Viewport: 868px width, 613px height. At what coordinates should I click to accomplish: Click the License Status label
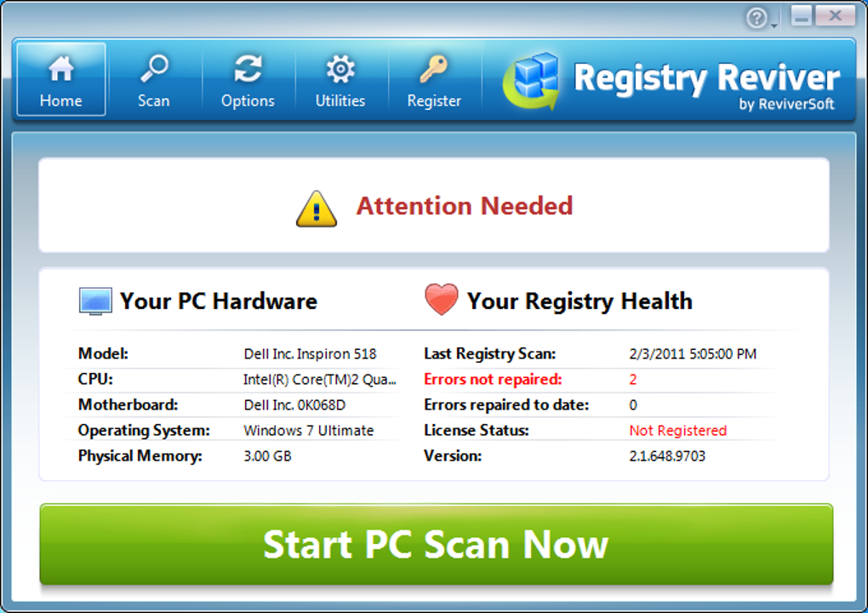click(x=476, y=430)
